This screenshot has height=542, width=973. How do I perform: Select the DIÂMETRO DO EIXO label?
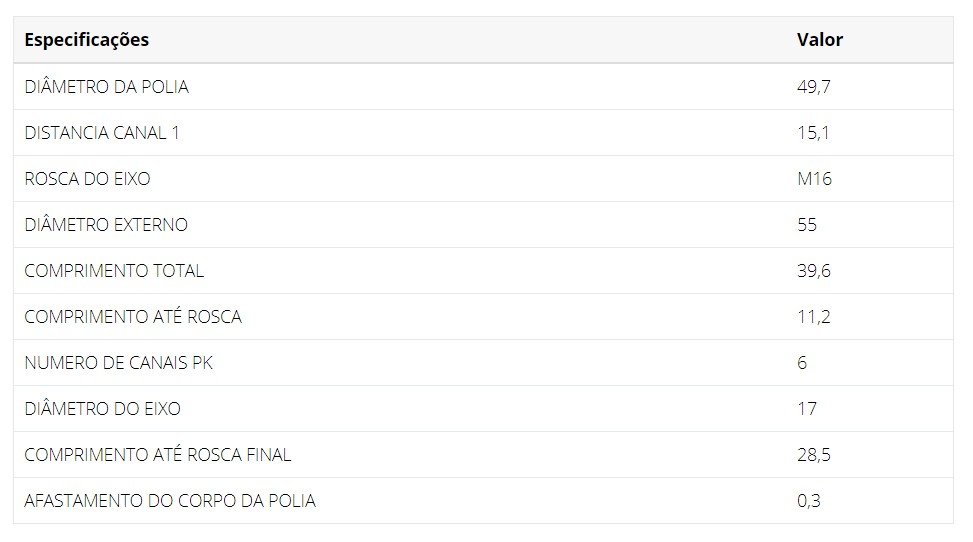point(102,409)
